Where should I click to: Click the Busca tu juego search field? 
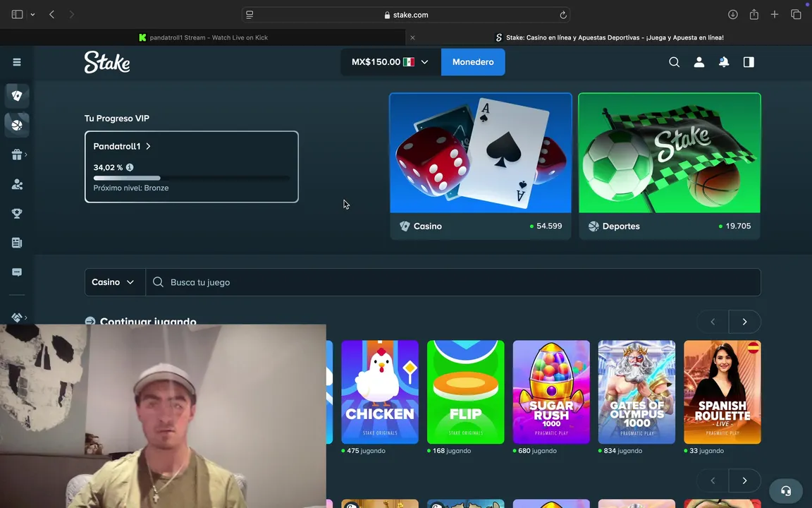453,282
